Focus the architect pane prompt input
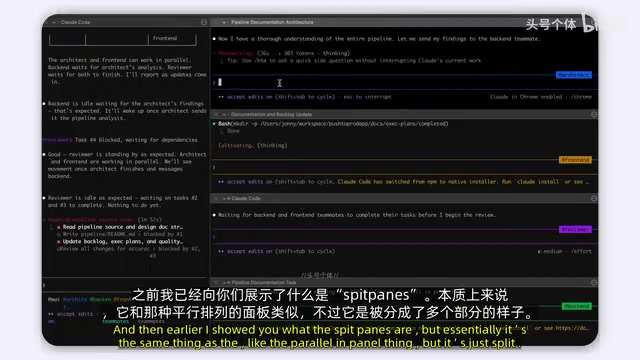Viewport: 640px width, 360px height. (404, 82)
